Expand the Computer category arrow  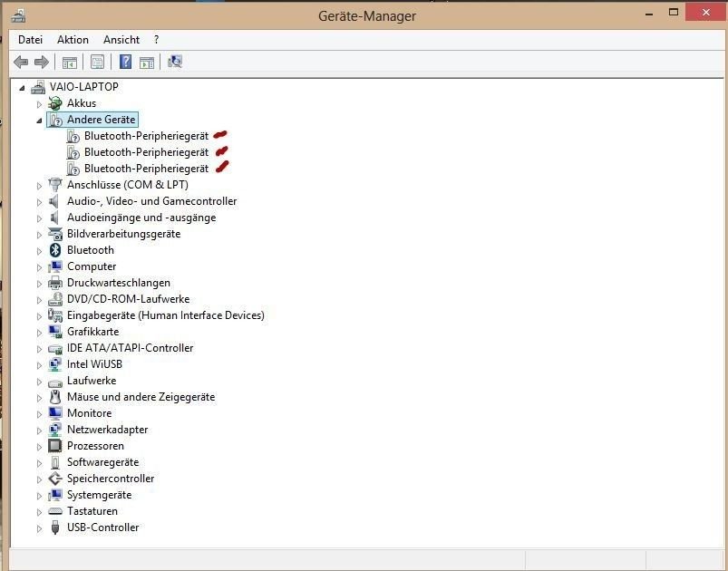pyautogui.click(x=39, y=268)
